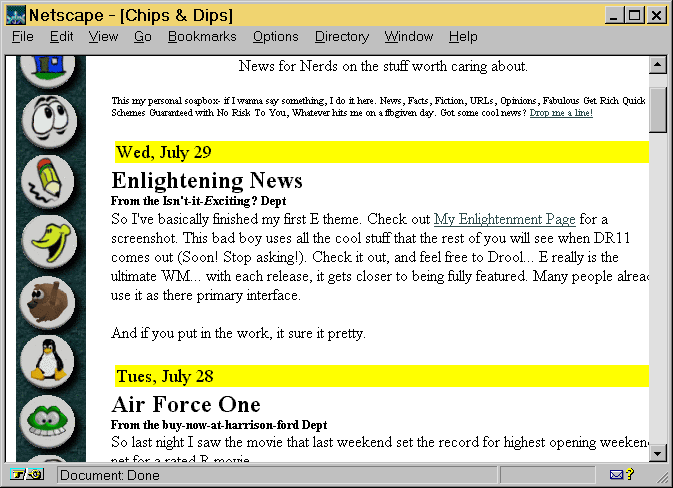Click the 'Air Force One' headline
The height and width of the screenshot is (488, 673).
(x=186, y=404)
